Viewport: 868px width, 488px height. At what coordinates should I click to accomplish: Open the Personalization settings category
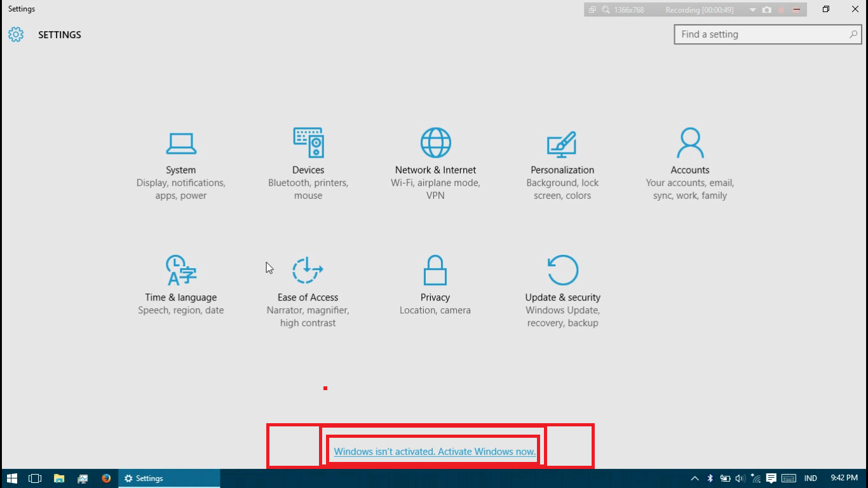(x=562, y=166)
